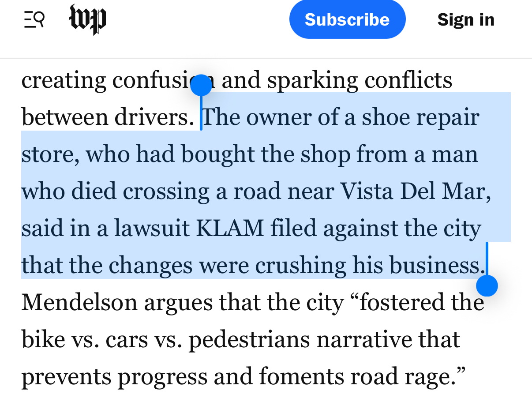The height and width of the screenshot is (413, 532).
Task: Click the Sign in link
Action: click(465, 20)
